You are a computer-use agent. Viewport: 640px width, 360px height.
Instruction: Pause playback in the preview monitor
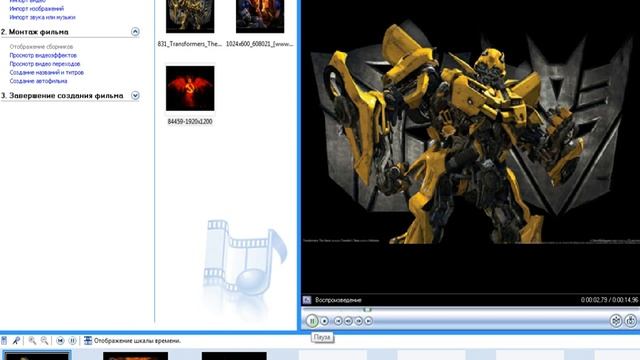312,321
